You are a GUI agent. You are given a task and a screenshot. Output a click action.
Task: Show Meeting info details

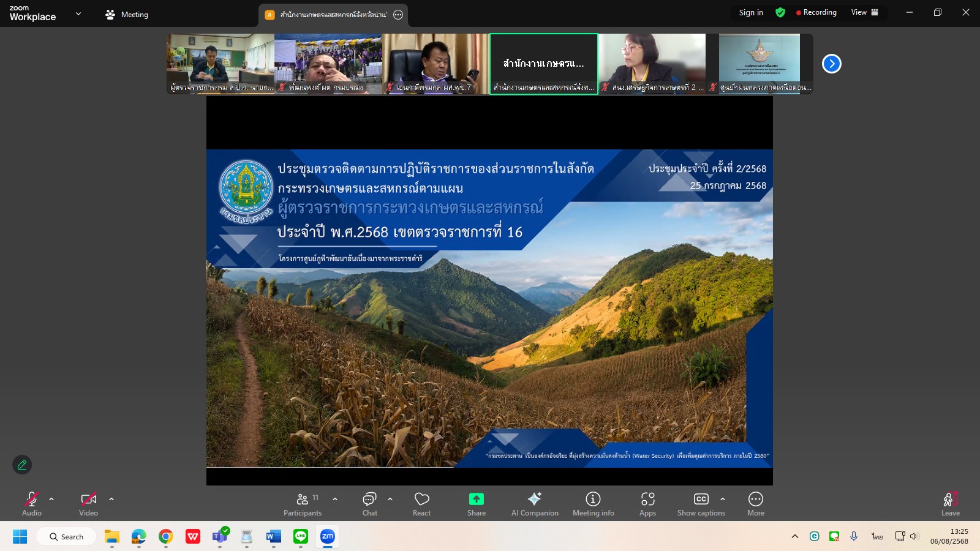coord(592,503)
